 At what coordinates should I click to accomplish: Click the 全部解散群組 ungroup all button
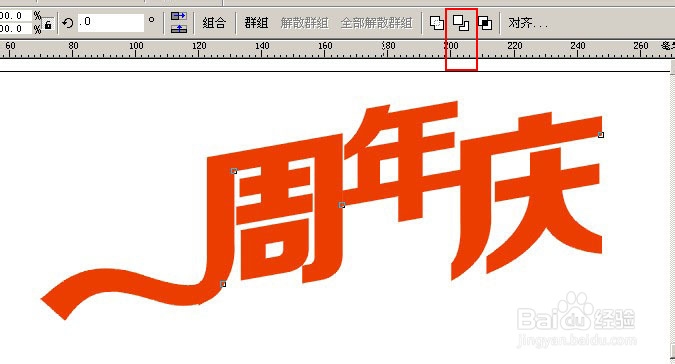pyautogui.click(x=376, y=23)
